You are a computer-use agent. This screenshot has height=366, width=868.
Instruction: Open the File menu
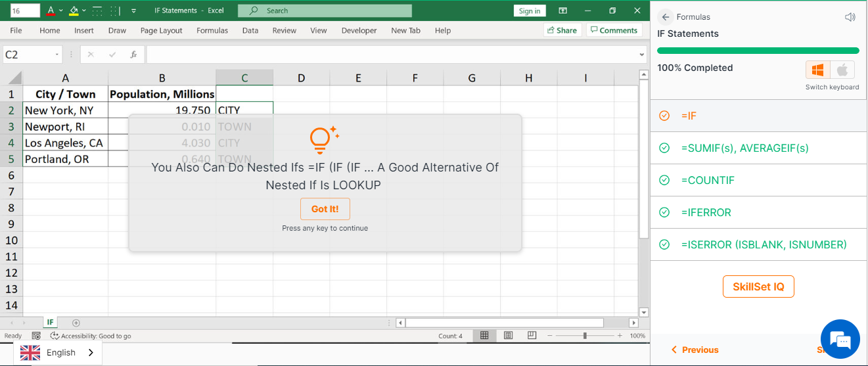point(16,30)
